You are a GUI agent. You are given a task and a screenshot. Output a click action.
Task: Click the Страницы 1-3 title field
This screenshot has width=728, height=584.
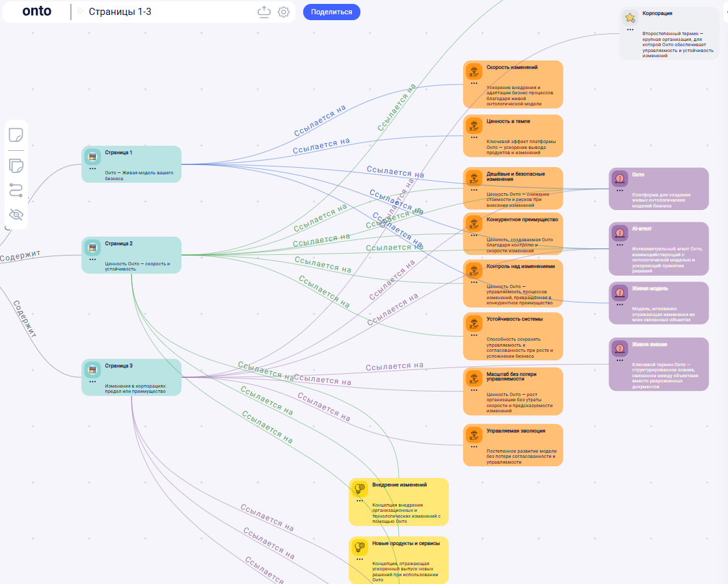tap(120, 12)
